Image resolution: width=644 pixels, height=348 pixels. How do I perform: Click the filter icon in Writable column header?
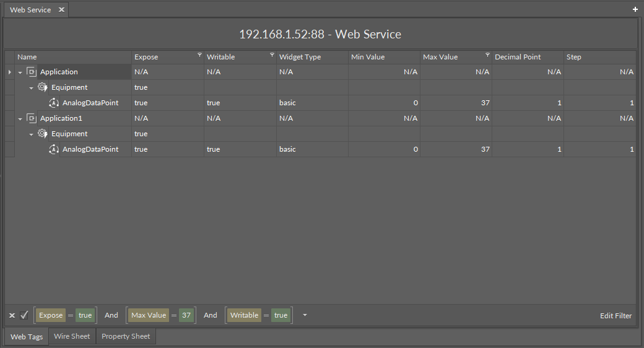(272, 55)
